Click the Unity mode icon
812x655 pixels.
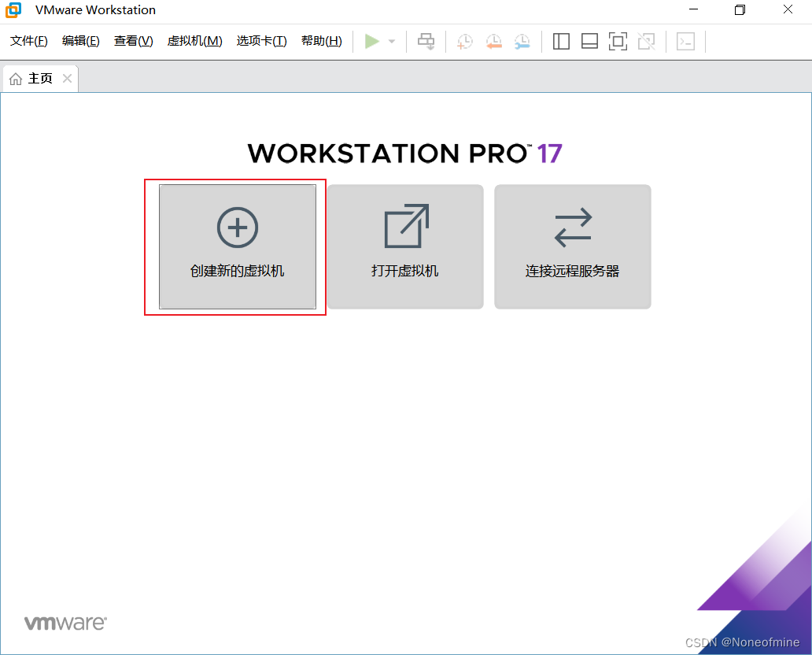646,41
